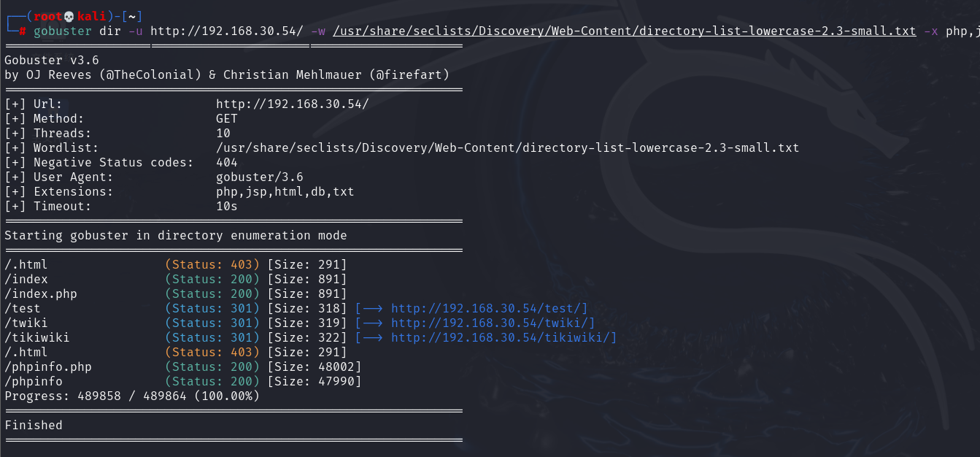The image size is (980, 457).
Task: Click the underlined seclists wordlist path in the command
Action: point(624,31)
